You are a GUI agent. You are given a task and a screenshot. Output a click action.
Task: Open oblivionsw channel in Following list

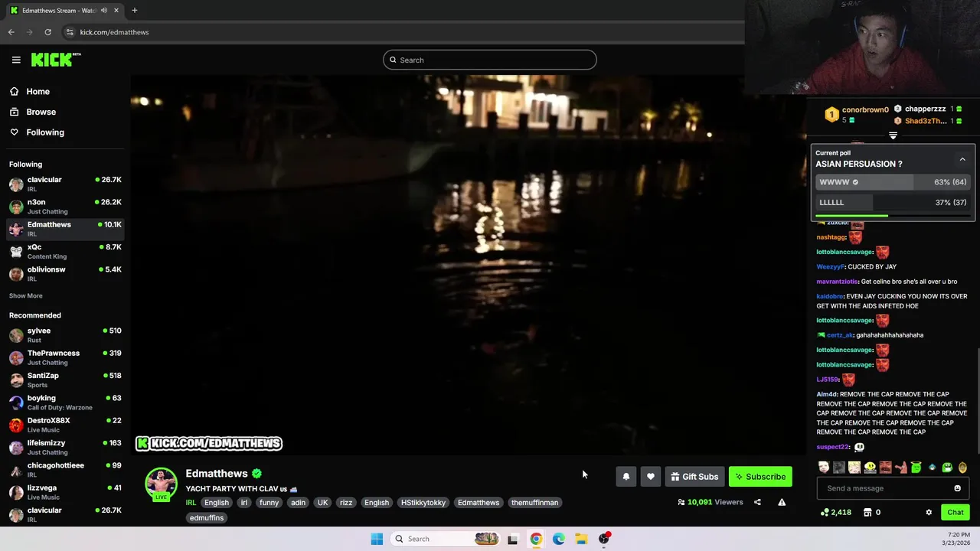pos(65,274)
